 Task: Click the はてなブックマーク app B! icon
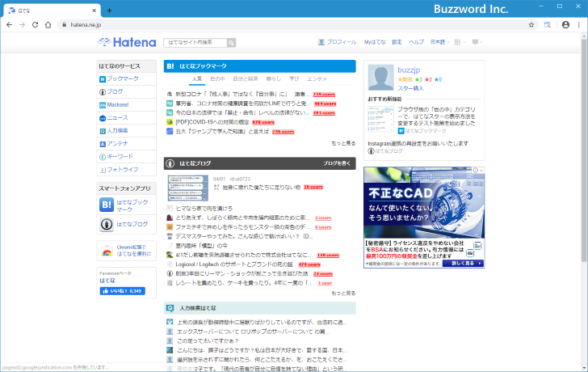[x=107, y=205]
